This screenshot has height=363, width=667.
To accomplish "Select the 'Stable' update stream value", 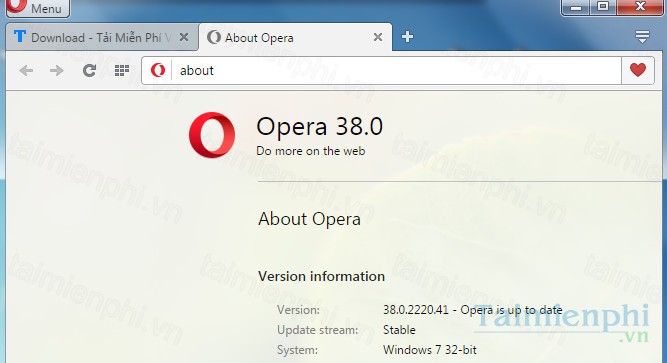I will 399,330.
